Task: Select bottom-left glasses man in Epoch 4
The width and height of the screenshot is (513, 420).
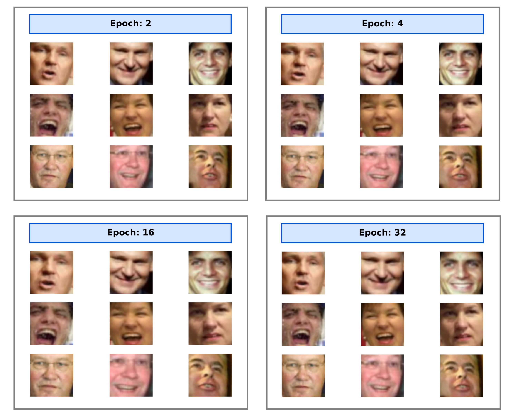Action: tap(302, 167)
